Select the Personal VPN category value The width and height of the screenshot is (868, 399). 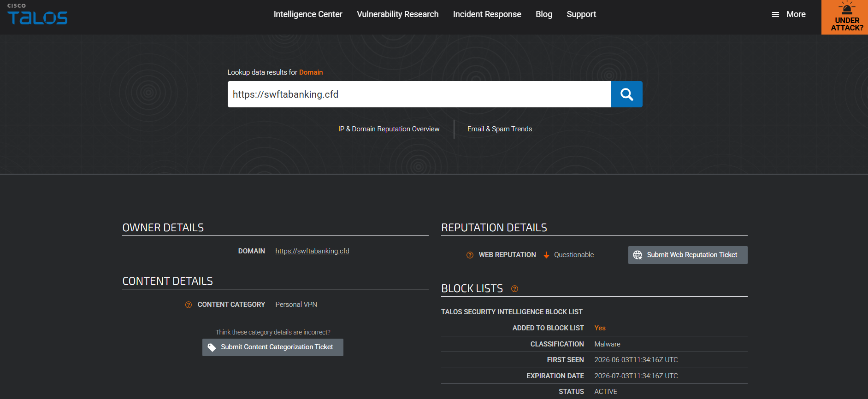pyautogui.click(x=296, y=305)
